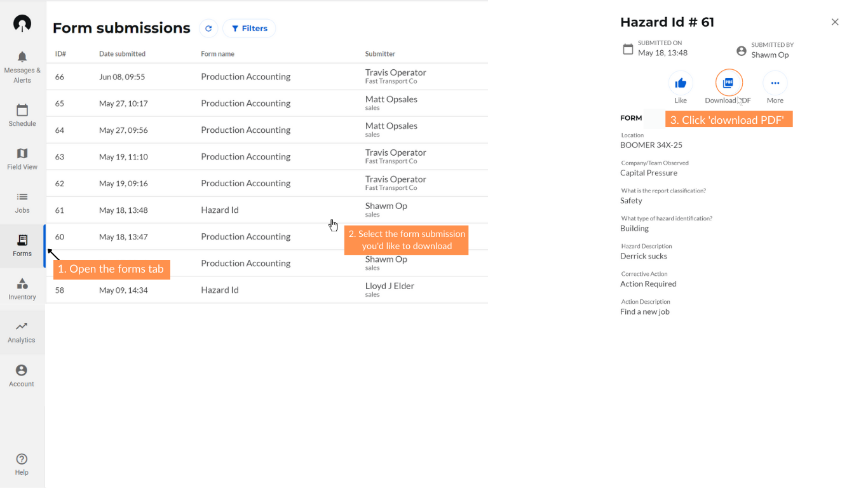Sort by Submitter column header
Viewport: 868px width, 488px height.
(380, 54)
